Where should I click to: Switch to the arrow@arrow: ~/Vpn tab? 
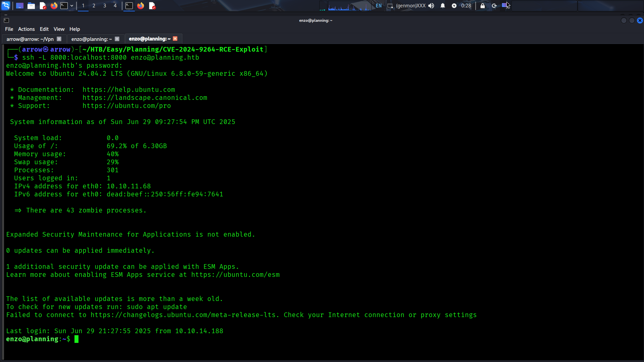pyautogui.click(x=30, y=39)
